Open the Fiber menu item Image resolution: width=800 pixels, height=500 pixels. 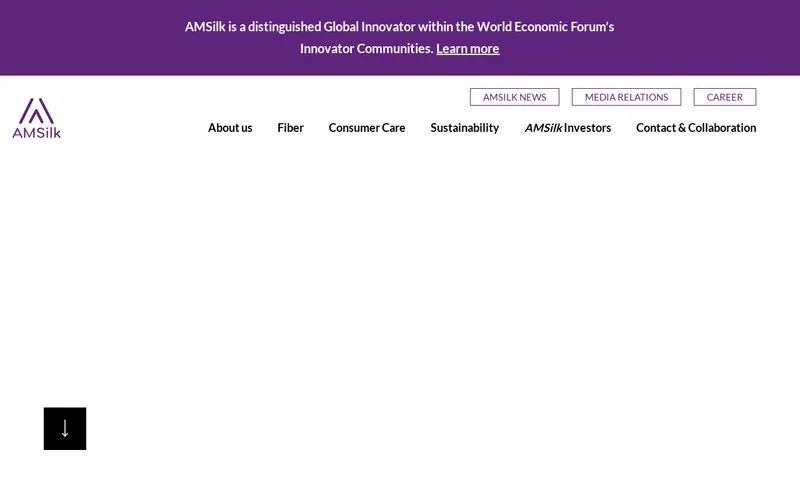pyautogui.click(x=290, y=128)
